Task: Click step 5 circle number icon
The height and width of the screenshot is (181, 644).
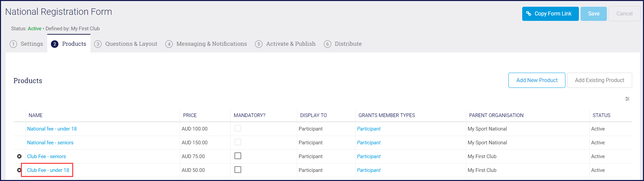Action: pyautogui.click(x=259, y=44)
